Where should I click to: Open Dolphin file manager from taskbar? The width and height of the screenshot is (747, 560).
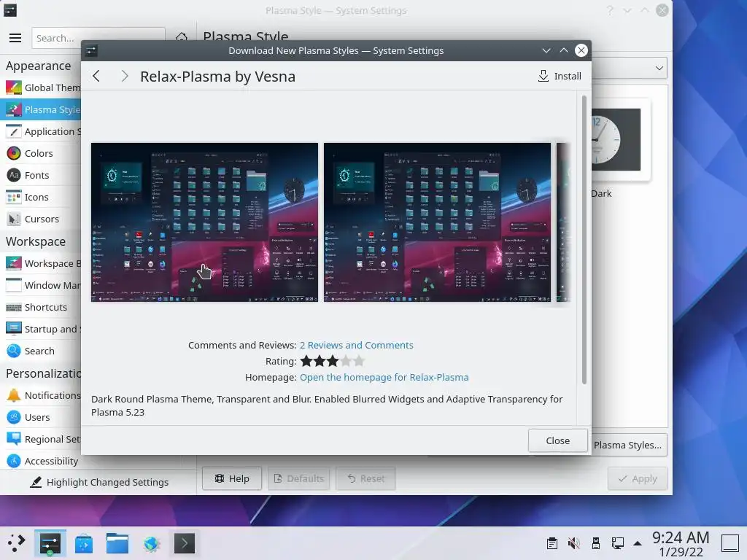pyautogui.click(x=117, y=543)
